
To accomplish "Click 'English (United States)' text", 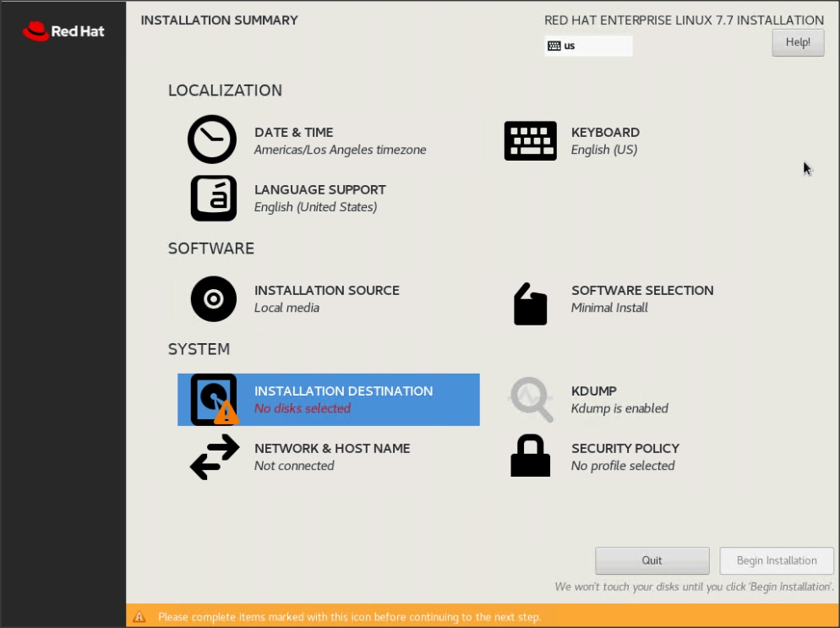I will point(315,207).
